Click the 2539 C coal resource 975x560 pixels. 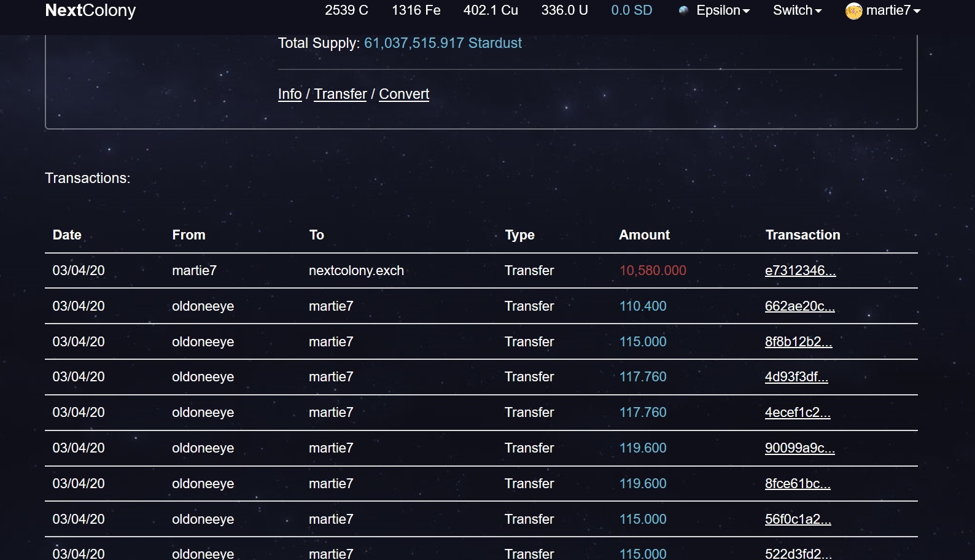[x=346, y=10]
